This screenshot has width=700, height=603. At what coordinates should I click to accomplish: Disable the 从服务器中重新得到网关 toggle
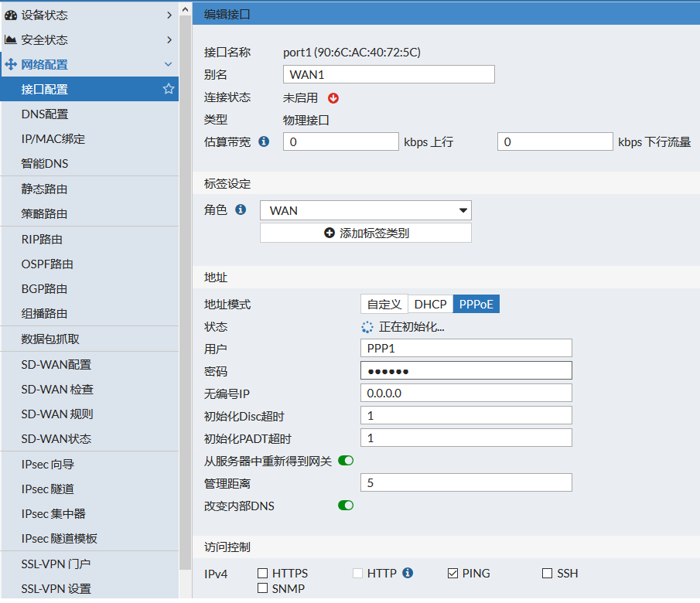pyautogui.click(x=345, y=459)
